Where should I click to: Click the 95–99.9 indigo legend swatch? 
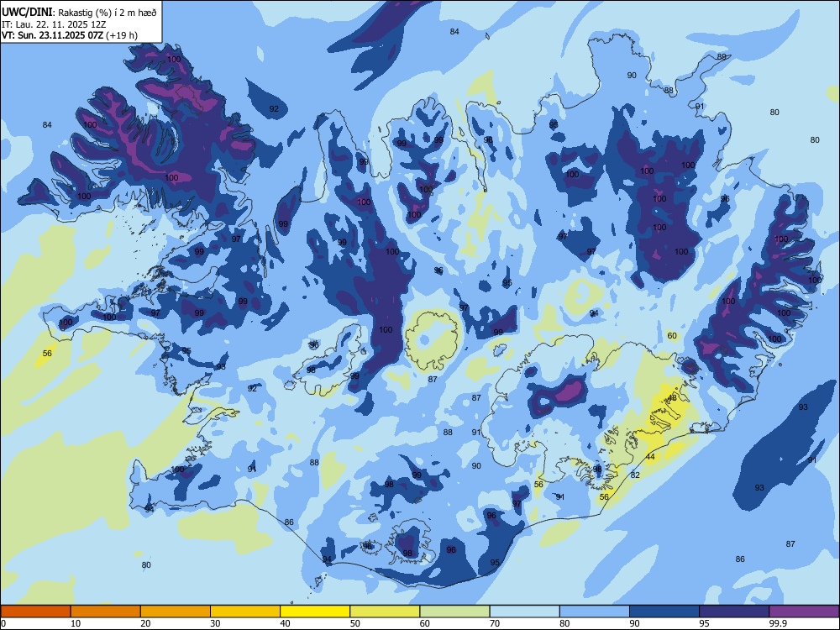[x=734, y=612]
